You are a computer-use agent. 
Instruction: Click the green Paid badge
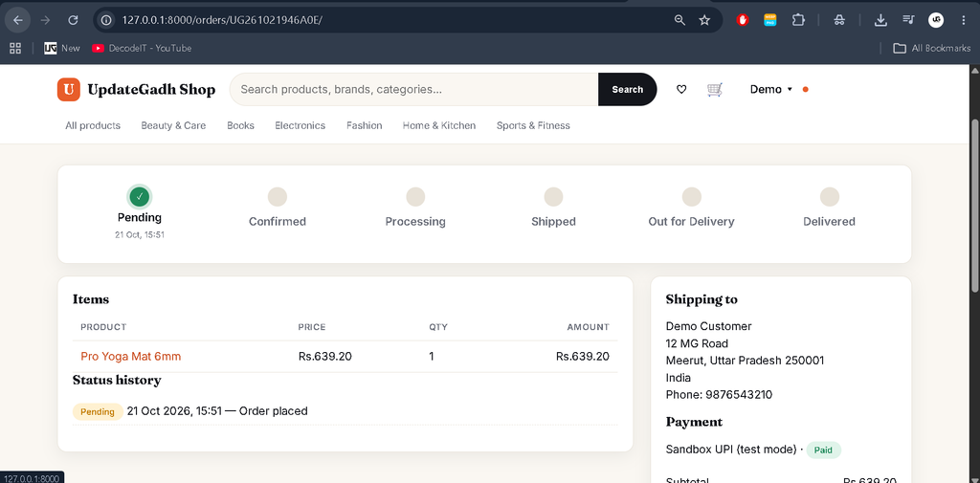[x=823, y=450]
